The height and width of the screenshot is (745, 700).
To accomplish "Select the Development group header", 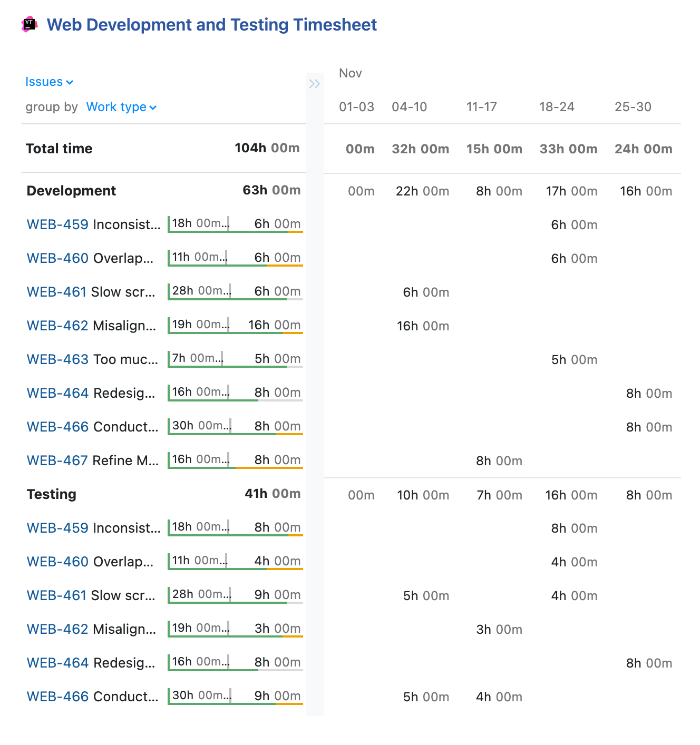I will [x=71, y=191].
